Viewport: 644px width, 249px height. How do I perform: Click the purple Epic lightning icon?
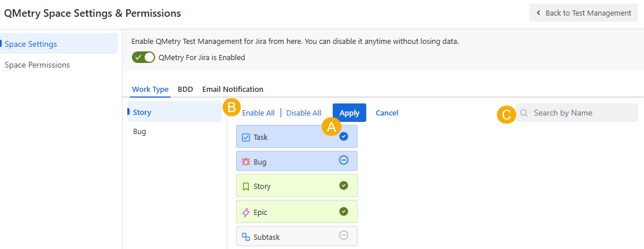click(245, 213)
